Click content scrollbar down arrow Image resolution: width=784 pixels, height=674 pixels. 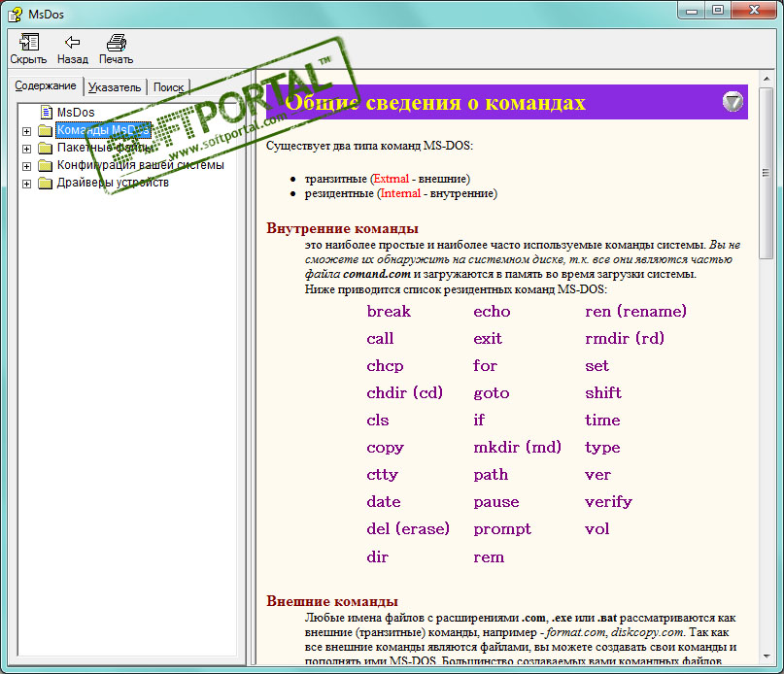766,656
